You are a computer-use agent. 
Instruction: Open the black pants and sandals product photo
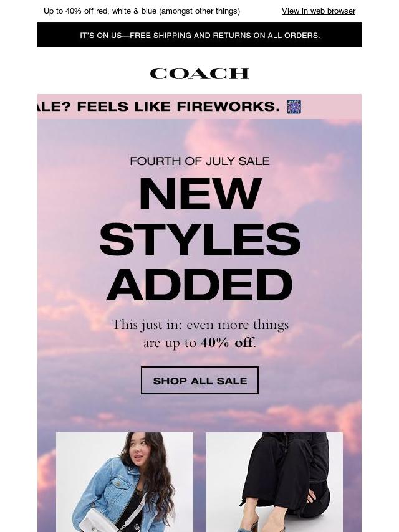(x=274, y=482)
